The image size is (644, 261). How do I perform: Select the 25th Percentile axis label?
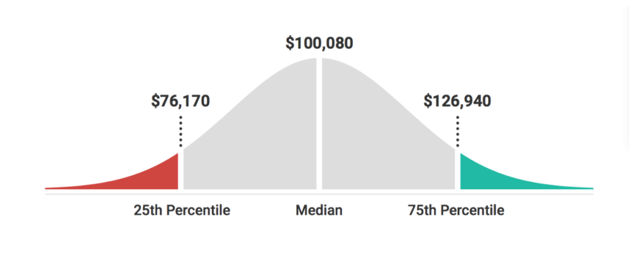tap(182, 211)
